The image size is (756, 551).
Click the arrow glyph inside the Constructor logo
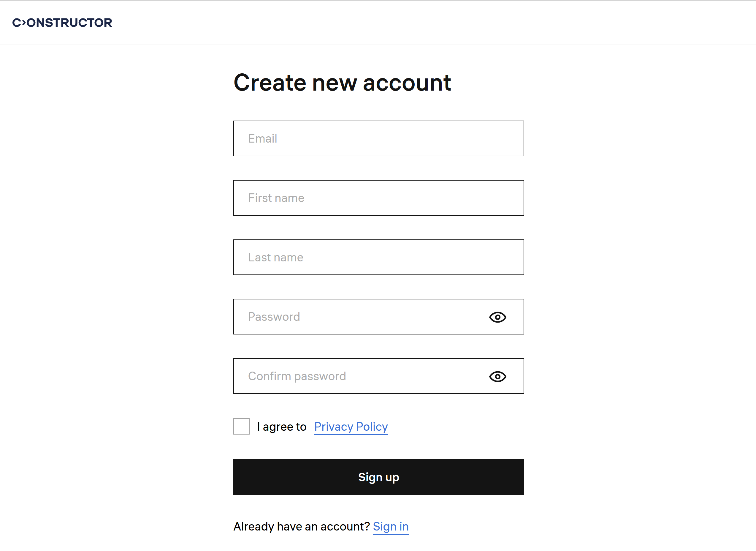(x=24, y=23)
